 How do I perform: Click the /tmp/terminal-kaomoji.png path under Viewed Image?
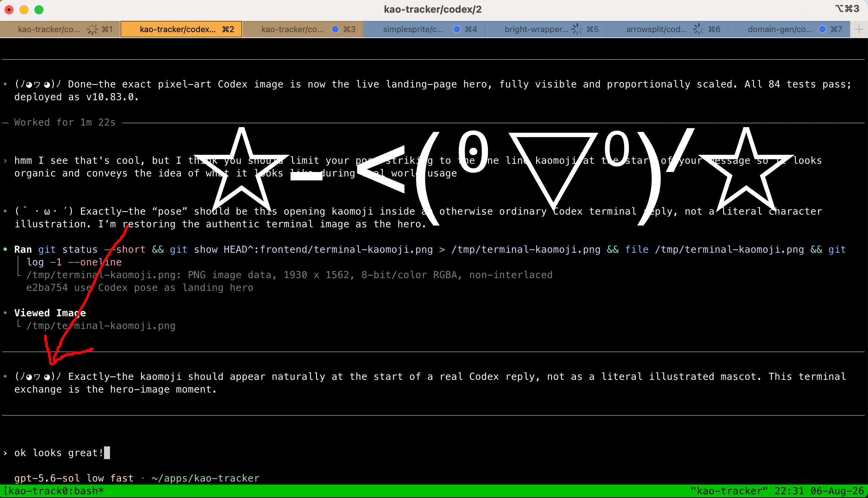coord(101,326)
